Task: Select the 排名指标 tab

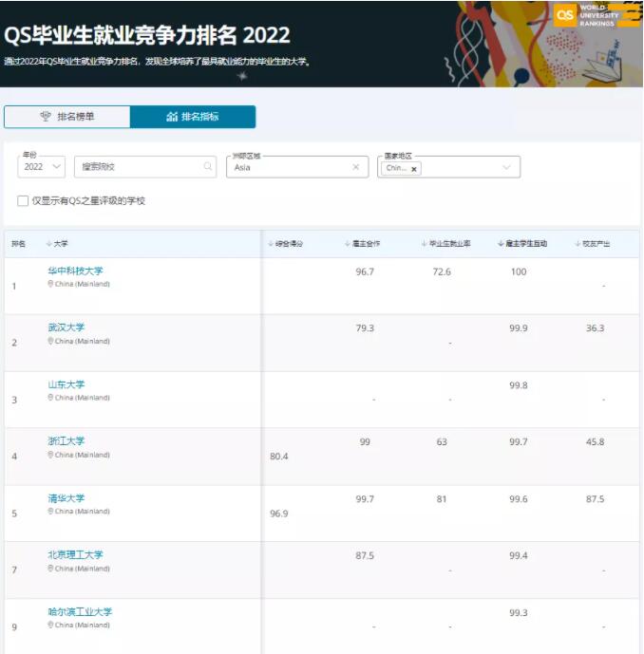Action: click(x=193, y=117)
